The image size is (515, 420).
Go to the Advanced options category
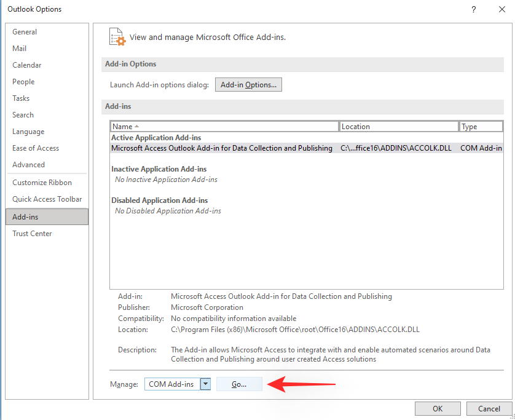point(28,165)
